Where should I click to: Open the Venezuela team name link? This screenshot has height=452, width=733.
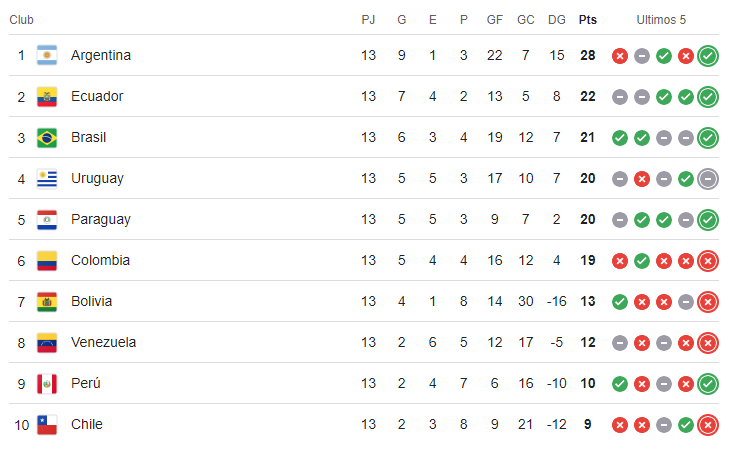[104, 343]
